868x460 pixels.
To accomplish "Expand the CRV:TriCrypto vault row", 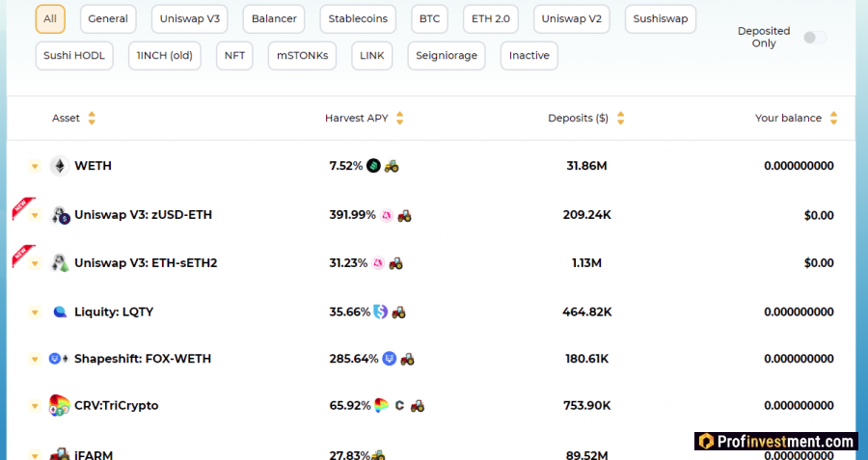I will 35,405.
